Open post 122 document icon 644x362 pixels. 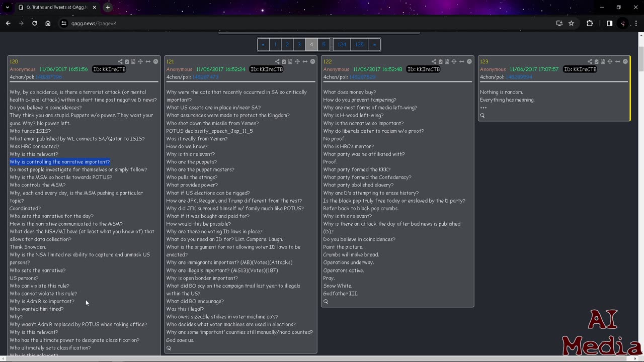447,61
